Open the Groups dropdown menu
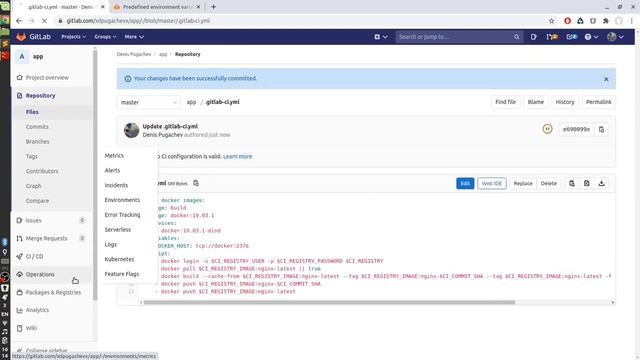This screenshot has height=360, width=640. [105, 37]
